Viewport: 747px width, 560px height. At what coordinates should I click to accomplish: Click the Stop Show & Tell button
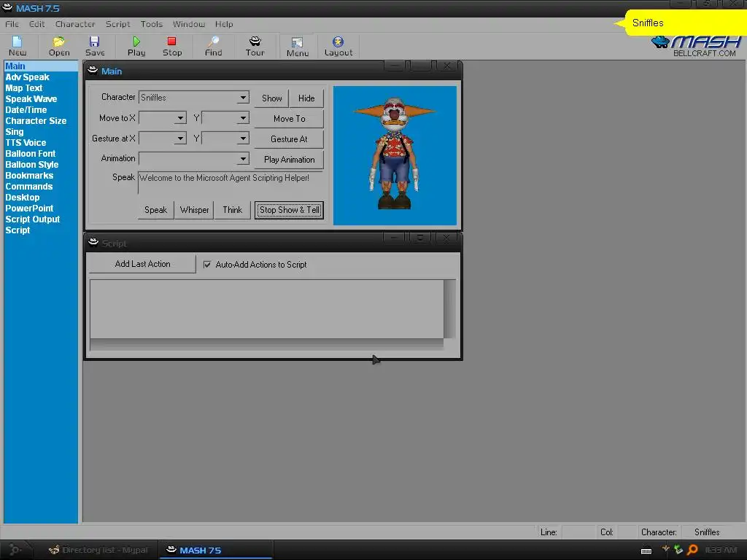[289, 210]
